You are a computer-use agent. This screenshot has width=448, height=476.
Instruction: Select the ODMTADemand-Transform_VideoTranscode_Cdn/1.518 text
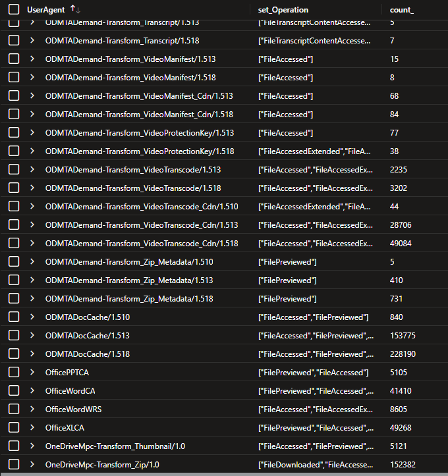(x=142, y=243)
